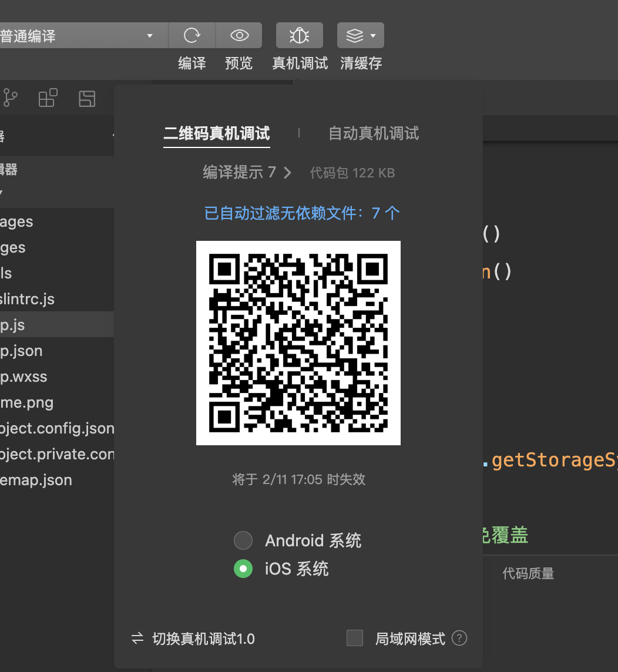
Task: Select Android 系统 radio option
Action: 243,540
